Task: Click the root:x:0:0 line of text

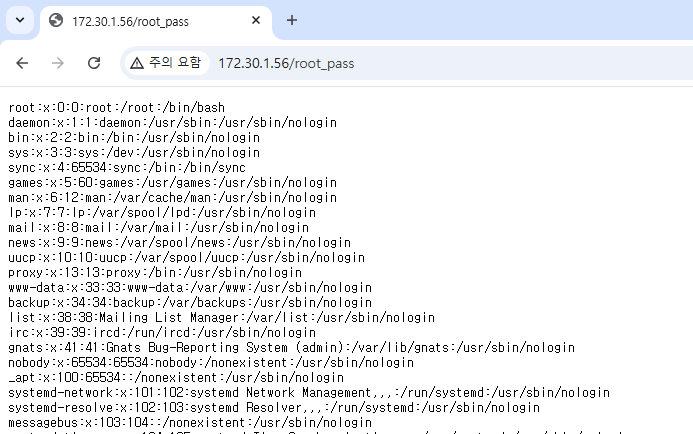Action: pos(116,107)
